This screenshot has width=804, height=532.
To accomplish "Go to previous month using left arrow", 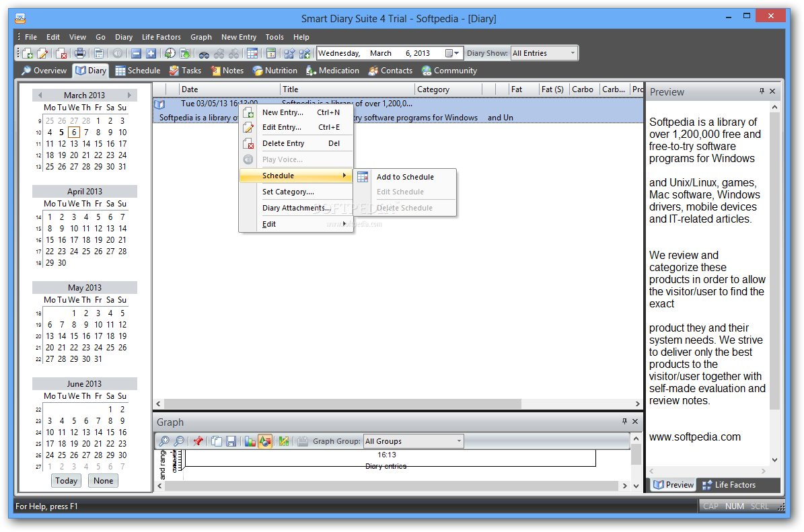I will [40, 96].
